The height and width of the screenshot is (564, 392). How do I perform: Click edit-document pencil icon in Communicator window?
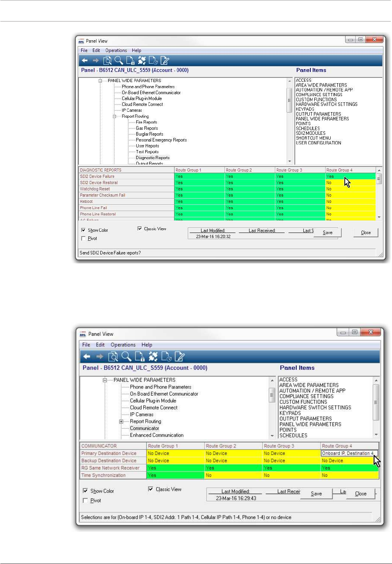(180, 356)
